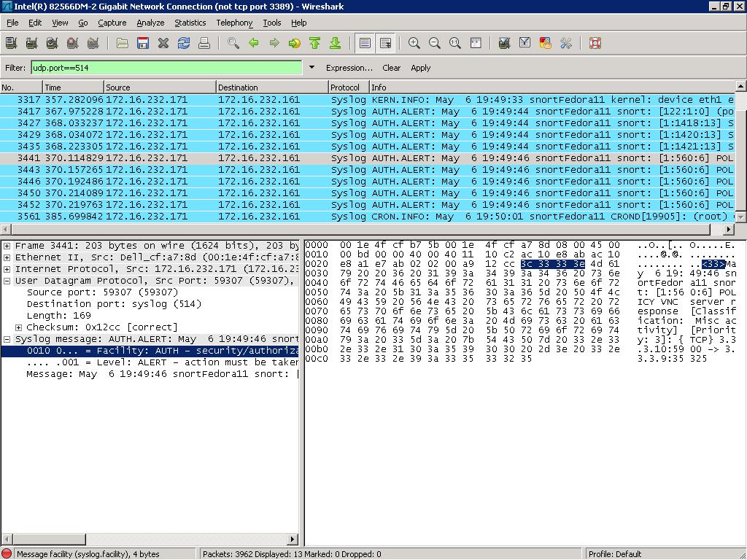Toggle auto scroll in live capture

click(x=385, y=44)
